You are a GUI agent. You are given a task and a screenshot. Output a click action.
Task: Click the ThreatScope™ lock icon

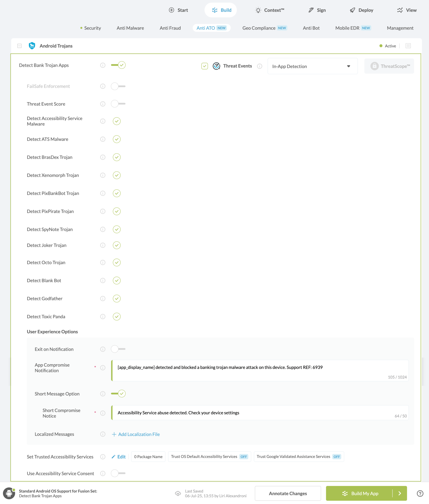(374, 66)
